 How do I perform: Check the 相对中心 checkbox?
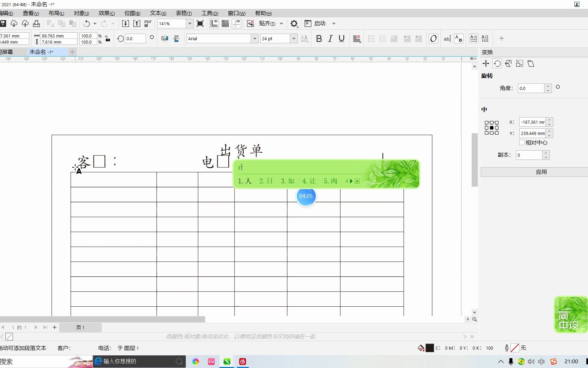[x=522, y=142]
